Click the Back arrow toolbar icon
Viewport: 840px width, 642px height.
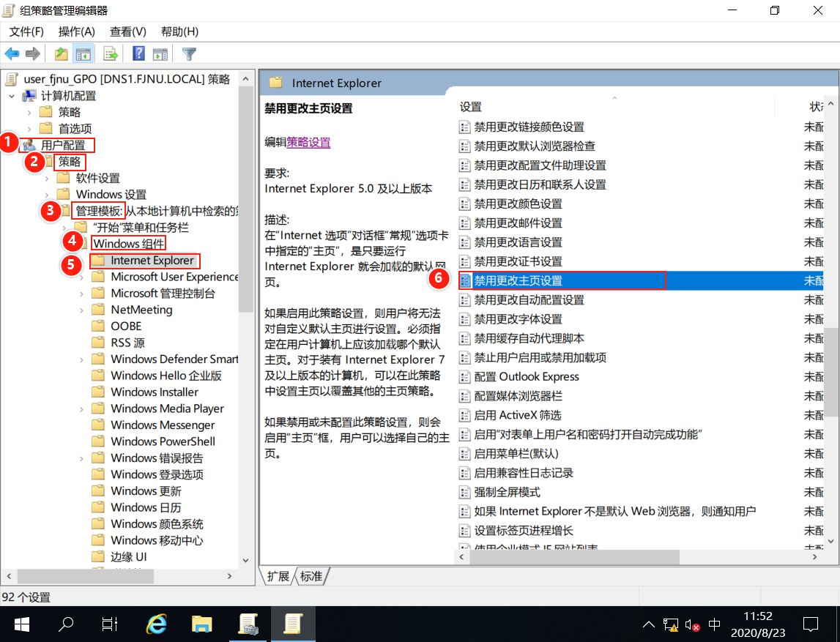click(12, 53)
